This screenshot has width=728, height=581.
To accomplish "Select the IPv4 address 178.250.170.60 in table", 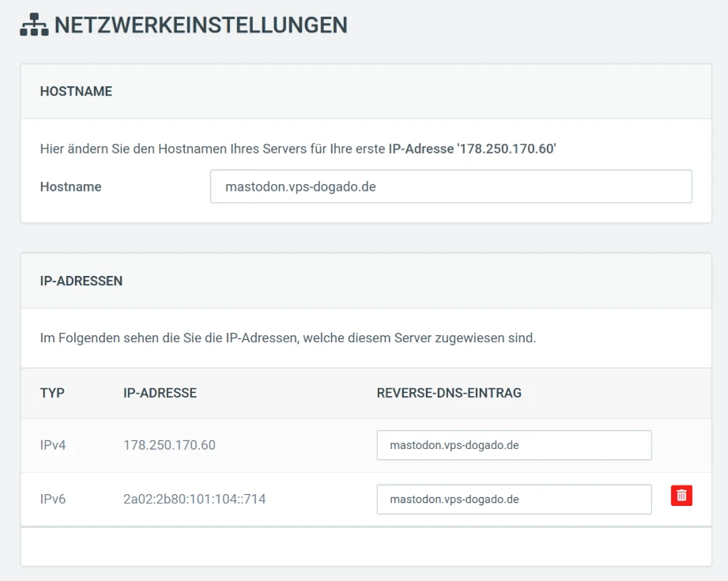I will point(169,445).
